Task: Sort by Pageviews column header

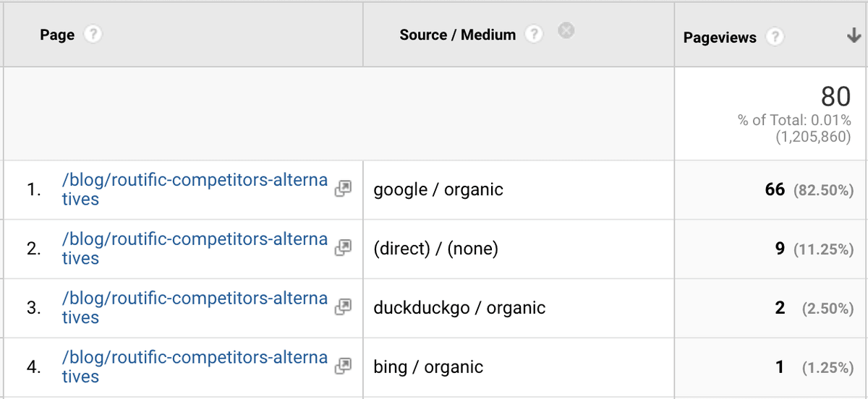Action: pyautogui.click(x=720, y=38)
